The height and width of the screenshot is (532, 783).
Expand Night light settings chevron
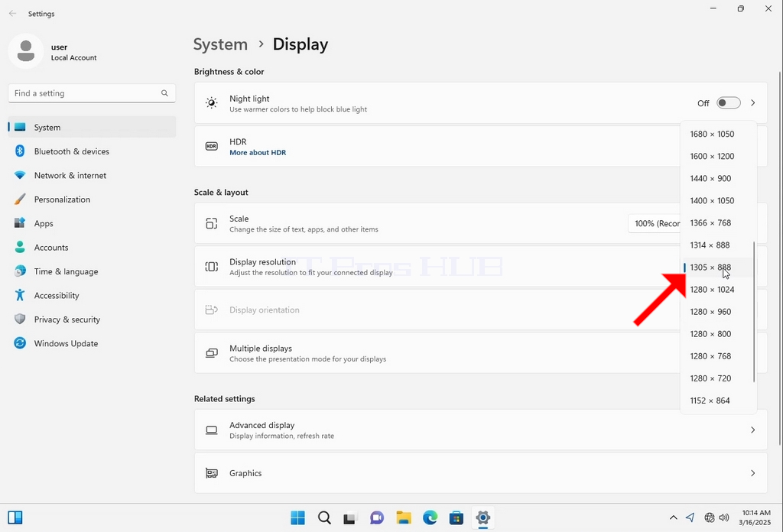tap(752, 102)
